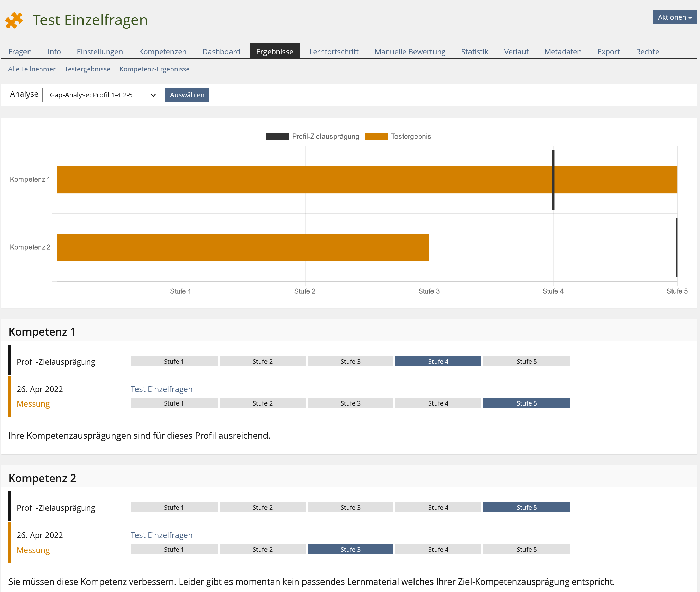The image size is (700, 592).
Task: Toggle the orange Testergebnis legend swatch
Action: (x=376, y=137)
